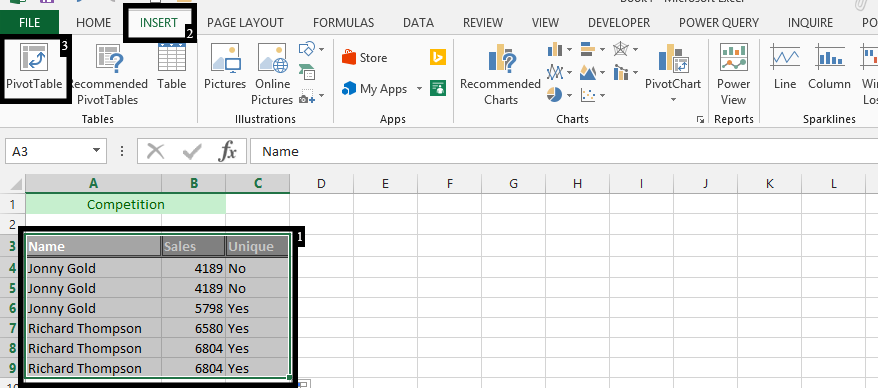Image resolution: width=878 pixels, height=388 pixels.
Task: Insert Pictures from this computer
Action: point(225,67)
